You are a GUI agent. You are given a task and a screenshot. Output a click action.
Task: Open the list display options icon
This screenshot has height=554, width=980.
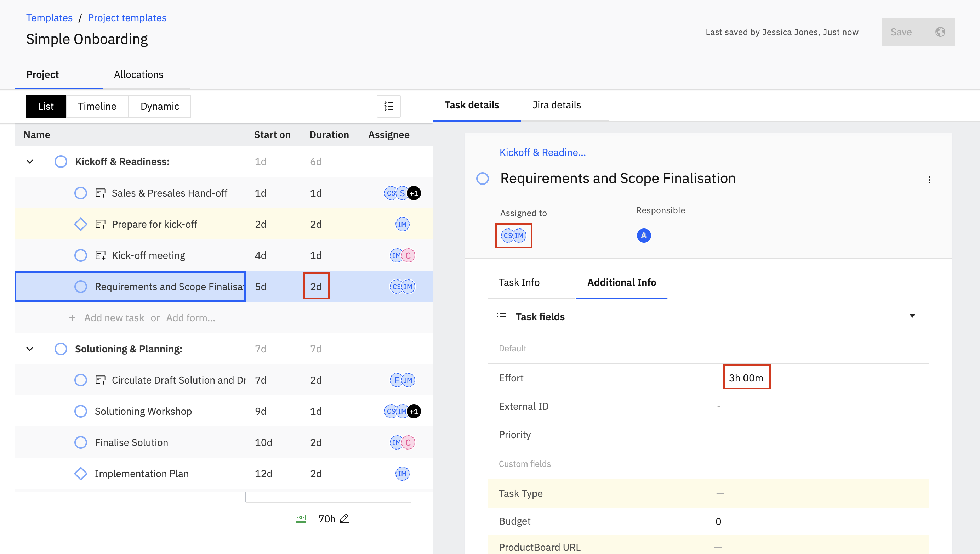tap(388, 106)
